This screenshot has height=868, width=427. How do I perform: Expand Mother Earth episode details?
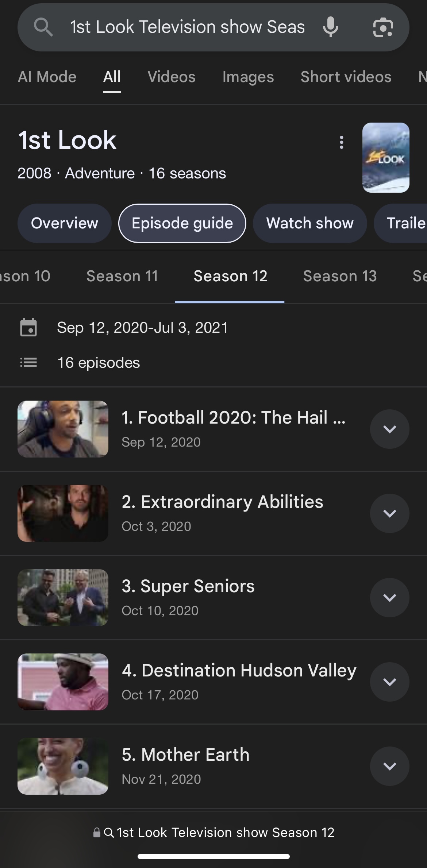[389, 766]
